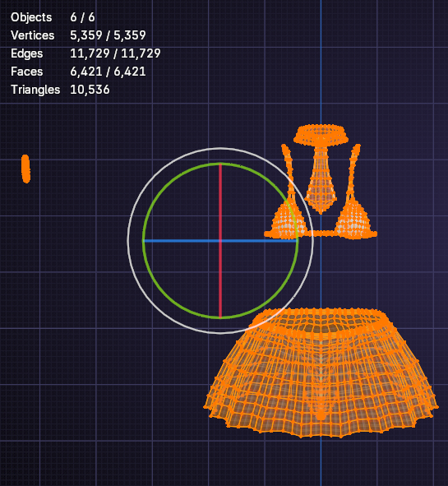The width and height of the screenshot is (448, 486).
Task: Click the Edges count statistic
Action: click(85, 53)
